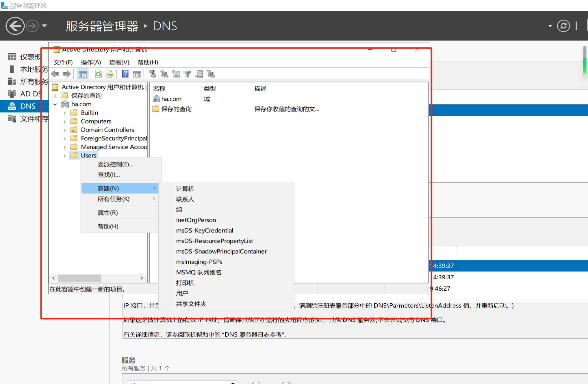This screenshot has width=588, height=384.
Task: Select MSMQ 队列别名 in the New submenu
Action: coord(226,272)
